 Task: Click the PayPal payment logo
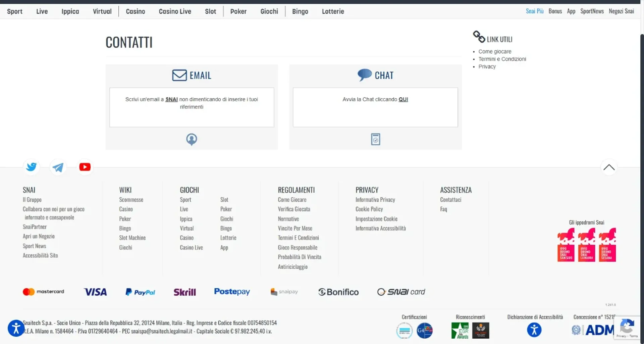click(x=140, y=292)
